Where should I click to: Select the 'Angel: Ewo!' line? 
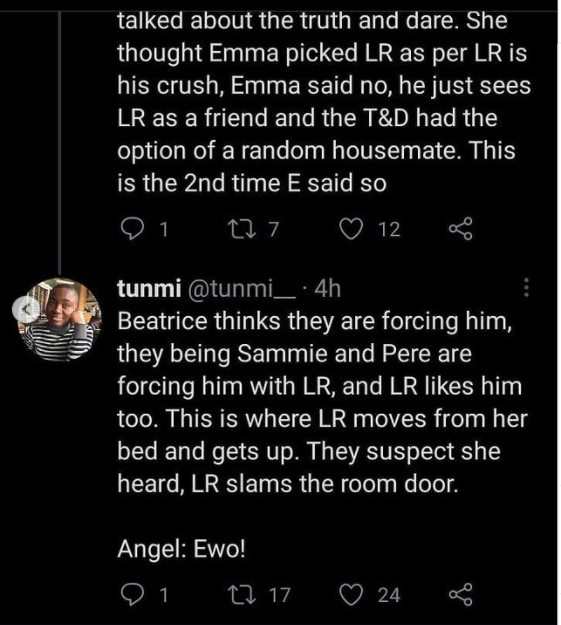(181, 549)
